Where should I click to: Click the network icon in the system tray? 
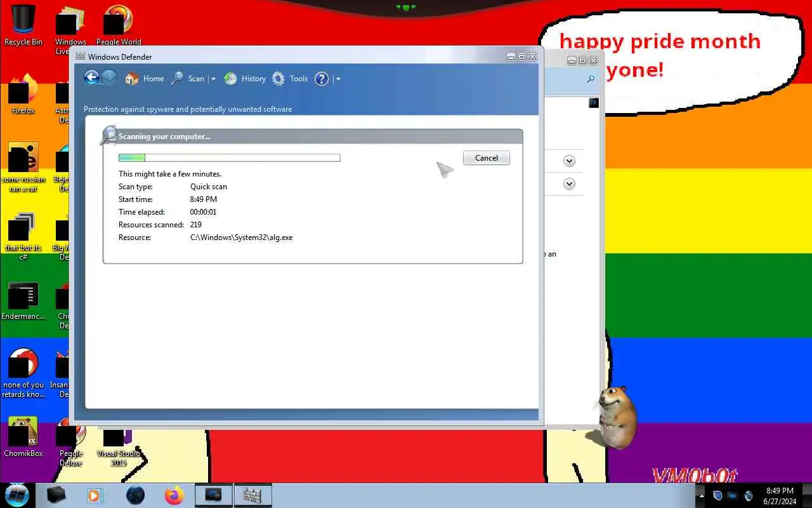pos(733,495)
